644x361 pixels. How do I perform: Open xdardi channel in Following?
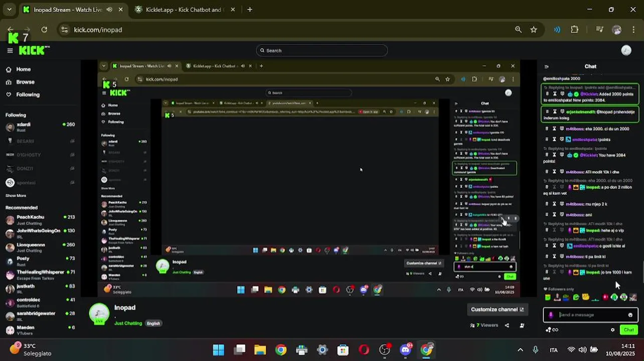(x=40, y=127)
